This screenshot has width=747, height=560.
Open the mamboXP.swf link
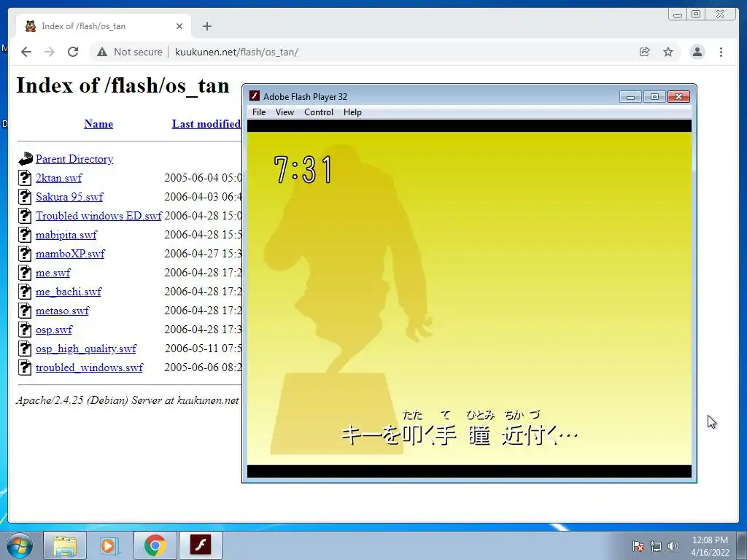pos(70,254)
